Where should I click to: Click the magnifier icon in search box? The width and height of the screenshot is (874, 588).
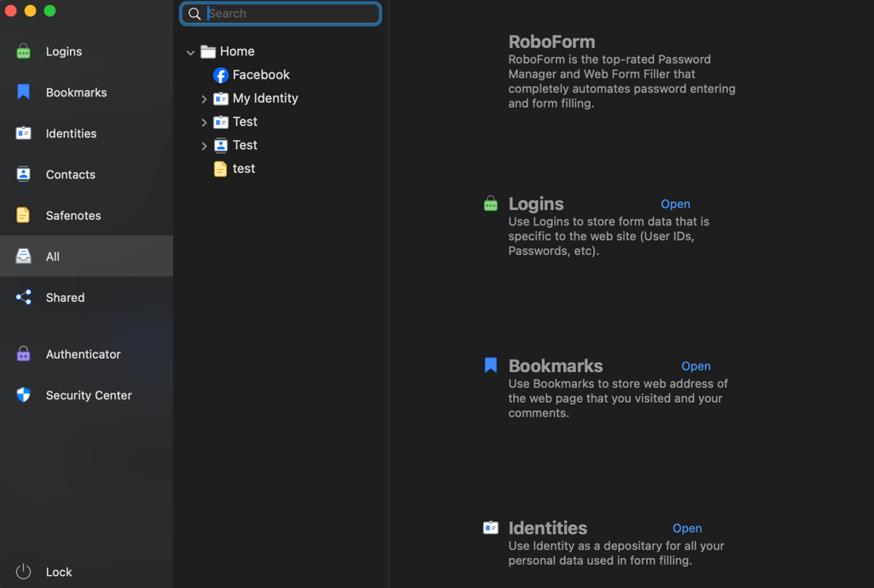click(x=195, y=14)
